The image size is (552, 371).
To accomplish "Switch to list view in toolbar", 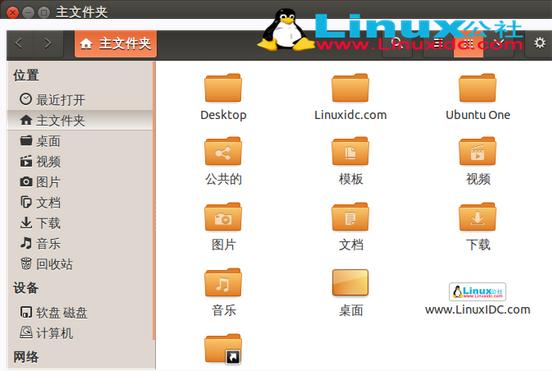I will click(x=439, y=44).
